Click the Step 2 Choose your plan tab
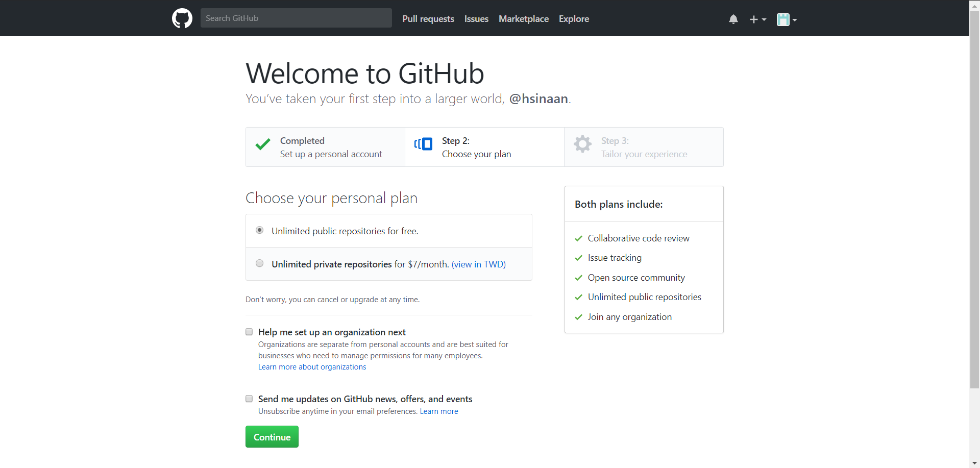This screenshot has height=468, width=980. coord(484,147)
